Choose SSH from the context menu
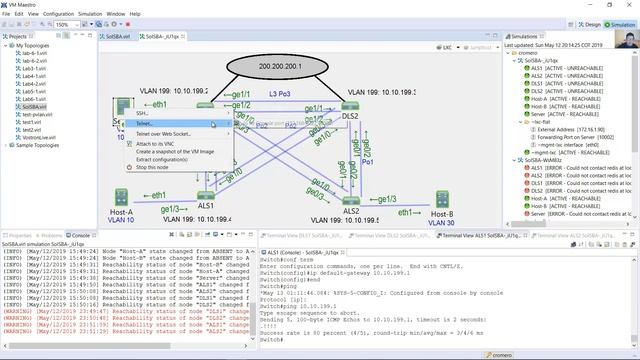This screenshot has height=360, width=640. point(178,113)
